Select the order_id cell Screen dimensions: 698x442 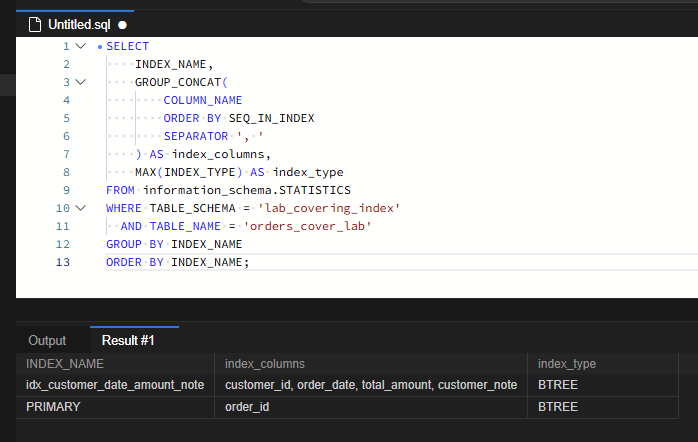point(371,407)
